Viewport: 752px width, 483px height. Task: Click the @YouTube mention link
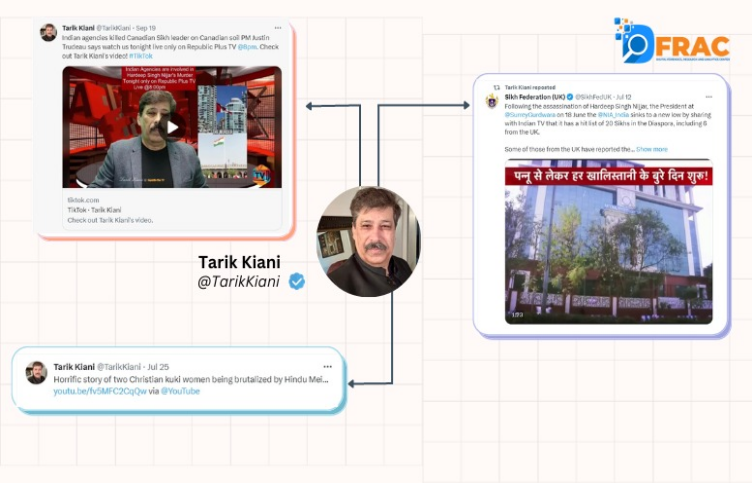(x=180, y=391)
